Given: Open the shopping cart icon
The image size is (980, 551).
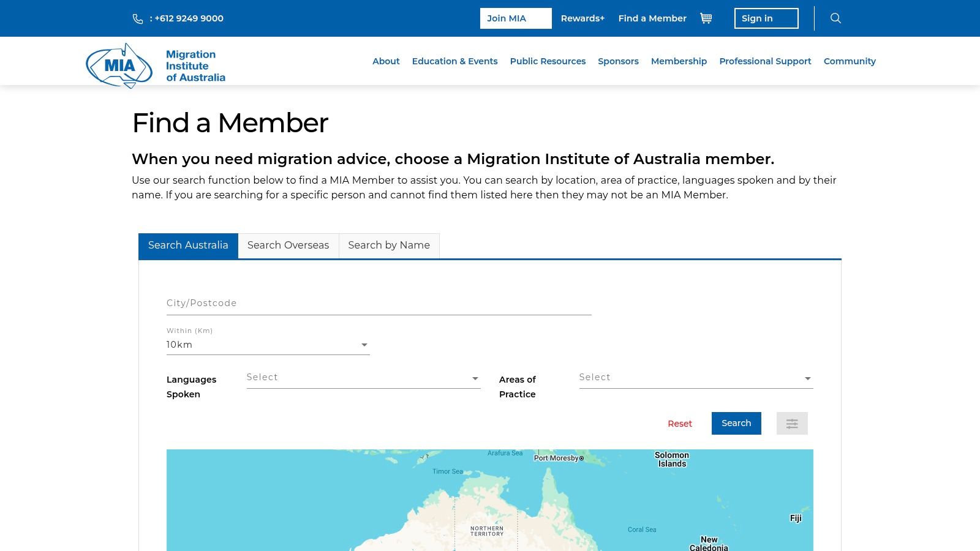Looking at the screenshot, I should point(706,18).
